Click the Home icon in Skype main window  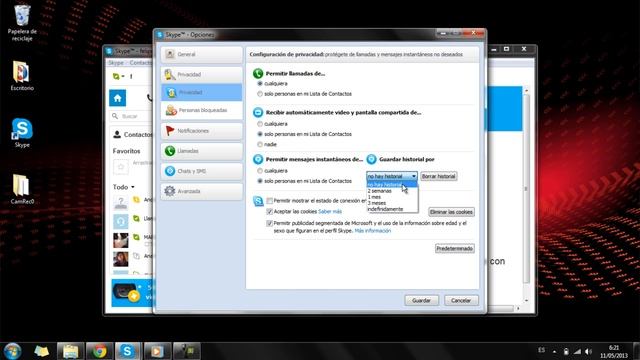tap(118, 98)
